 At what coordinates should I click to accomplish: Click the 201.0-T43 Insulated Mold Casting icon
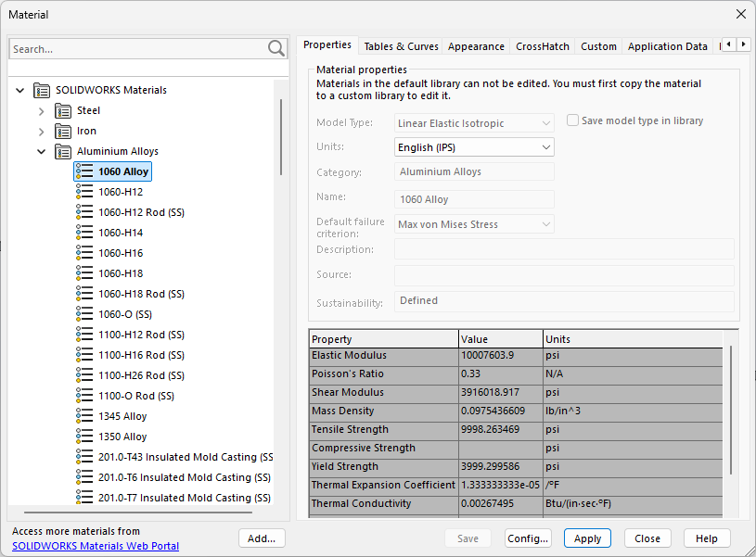point(84,456)
